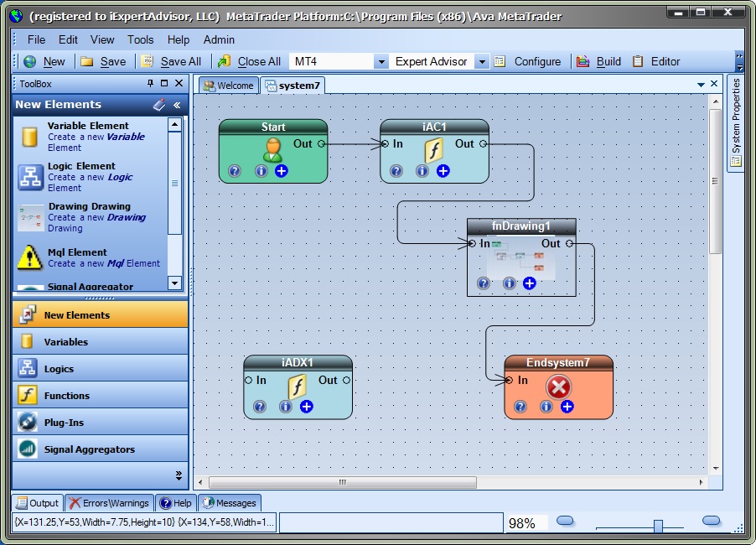756x545 pixels.
Task: Click the help icon on fnDrawing1 node
Action: [x=484, y=283]
